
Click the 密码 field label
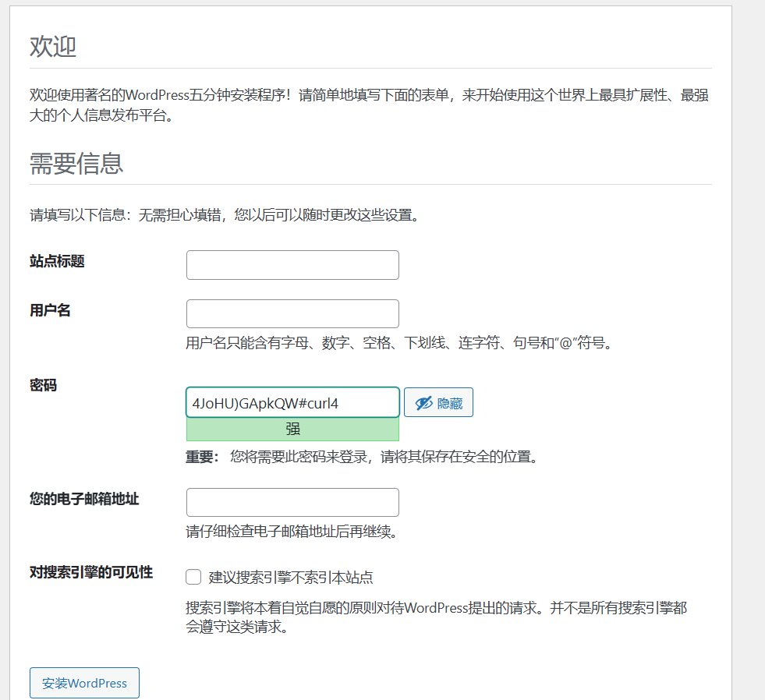pos(43,385)
